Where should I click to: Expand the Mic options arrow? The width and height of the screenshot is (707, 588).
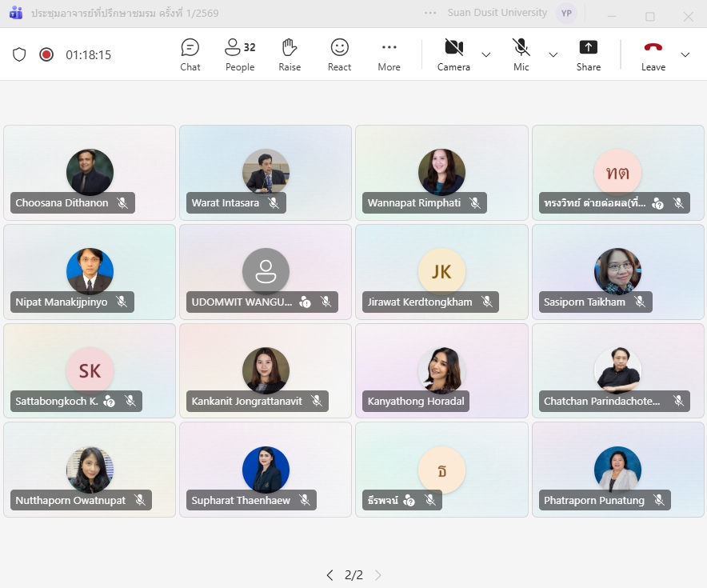553,55
